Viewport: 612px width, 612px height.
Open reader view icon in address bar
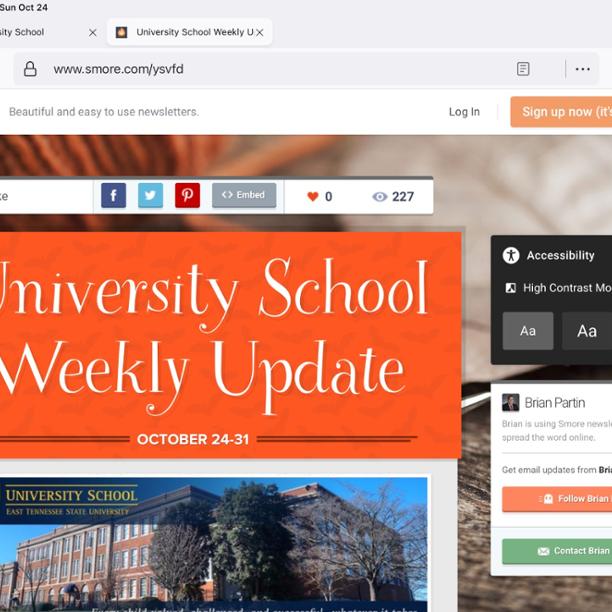click(x=523, y=69)
